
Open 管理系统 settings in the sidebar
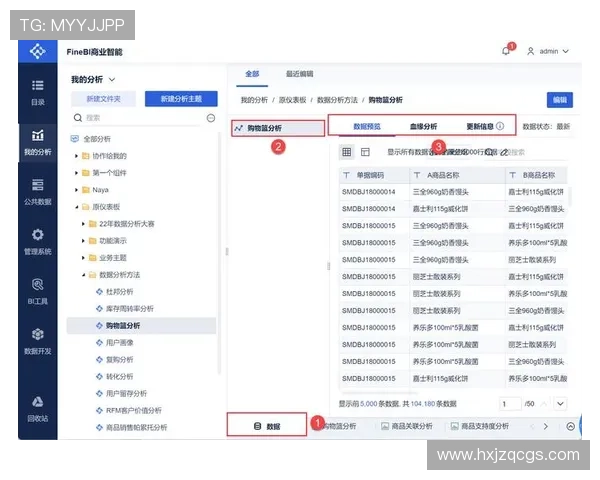38,242
